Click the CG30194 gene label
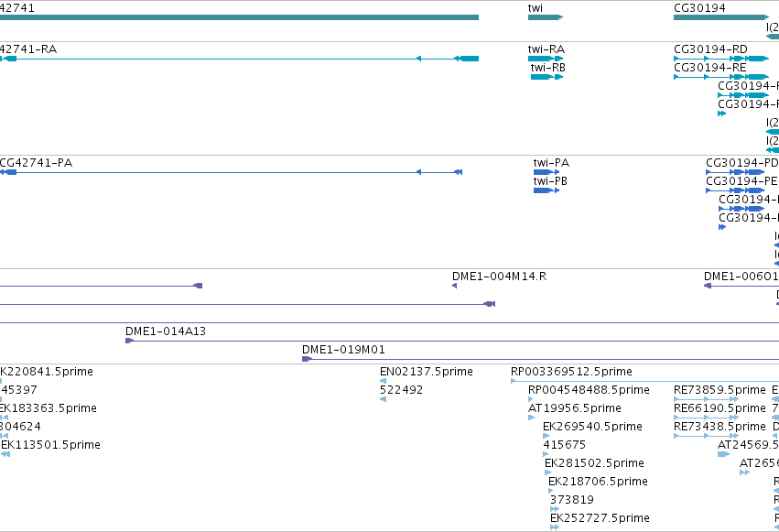Image resolution: width=779 pixels, height=532 pixels. point(699,8)
